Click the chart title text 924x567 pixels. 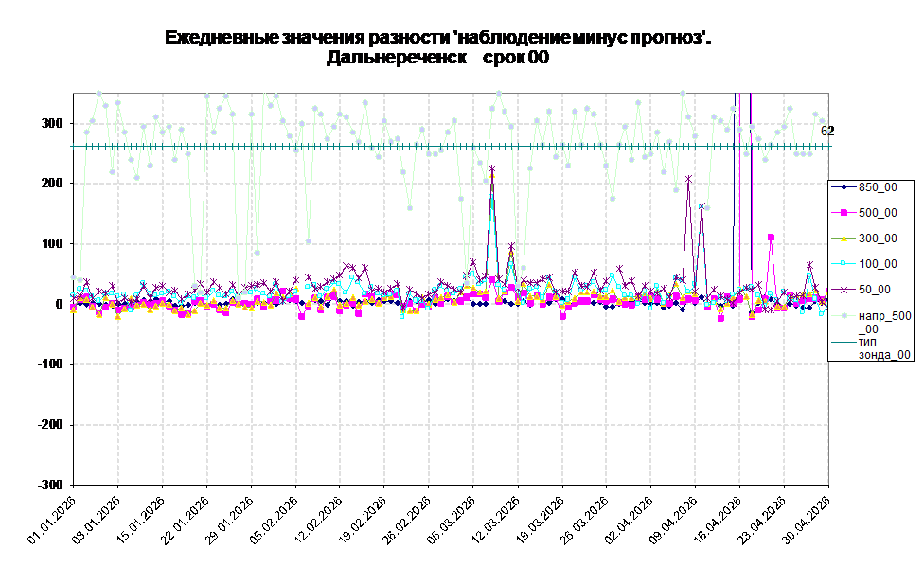[437, 47]
